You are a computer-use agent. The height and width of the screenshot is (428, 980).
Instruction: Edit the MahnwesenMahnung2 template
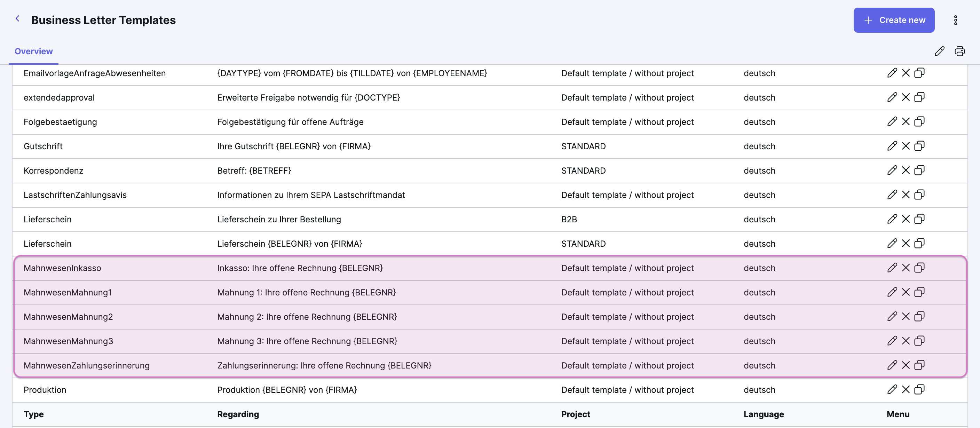click(892, 317)
